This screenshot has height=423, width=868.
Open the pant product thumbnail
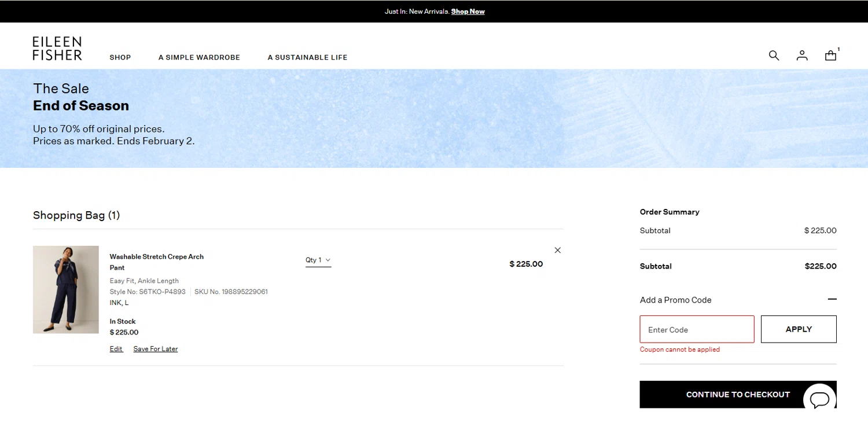66,289
